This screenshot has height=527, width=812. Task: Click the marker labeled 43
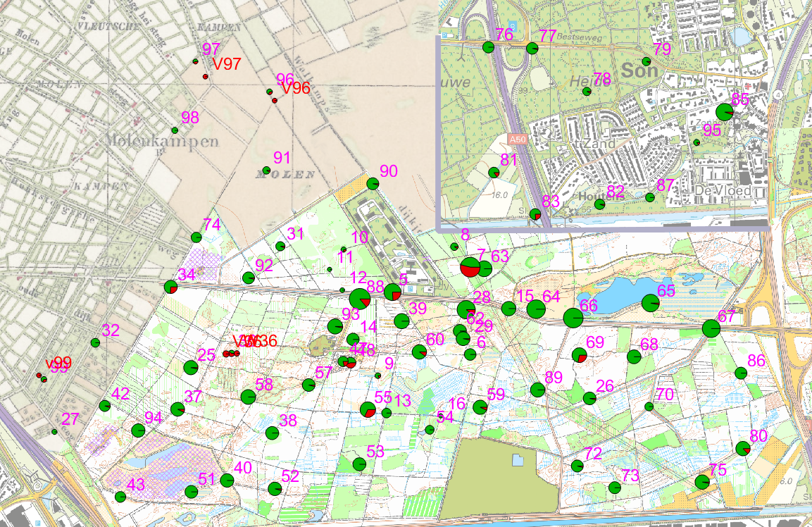(120, 497)
